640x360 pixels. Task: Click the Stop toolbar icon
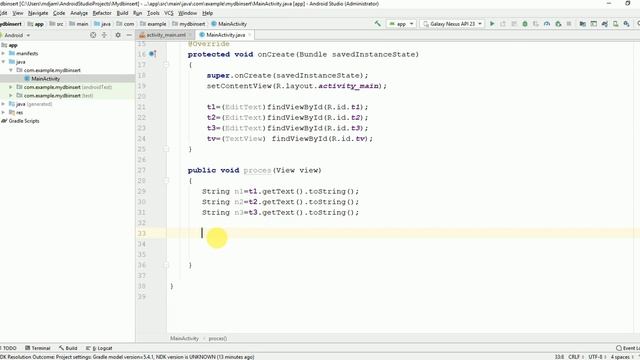[x=569, y=24]
